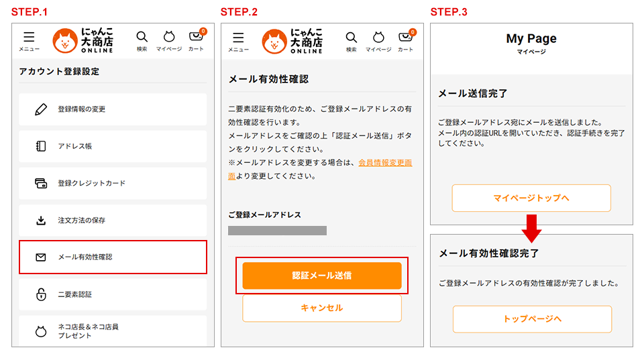Open the hamburger menu in STEP.2 header
Screen dimensions: 644x362
point(238,39)
